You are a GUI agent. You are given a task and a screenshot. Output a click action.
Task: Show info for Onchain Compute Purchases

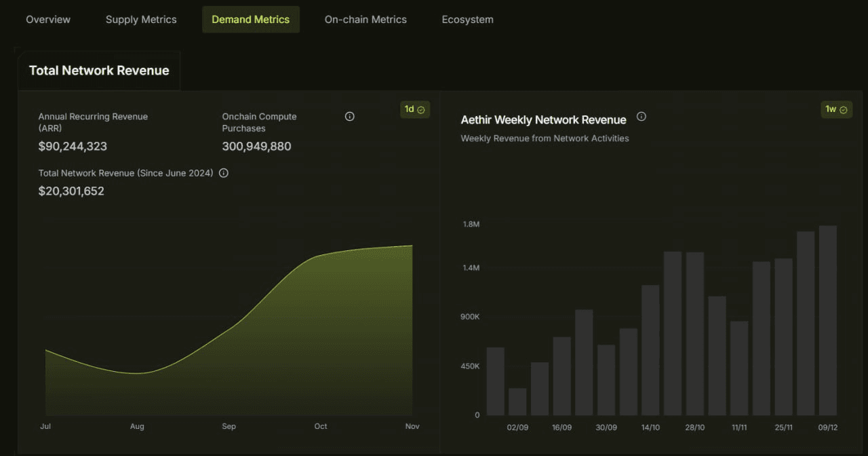350,117
